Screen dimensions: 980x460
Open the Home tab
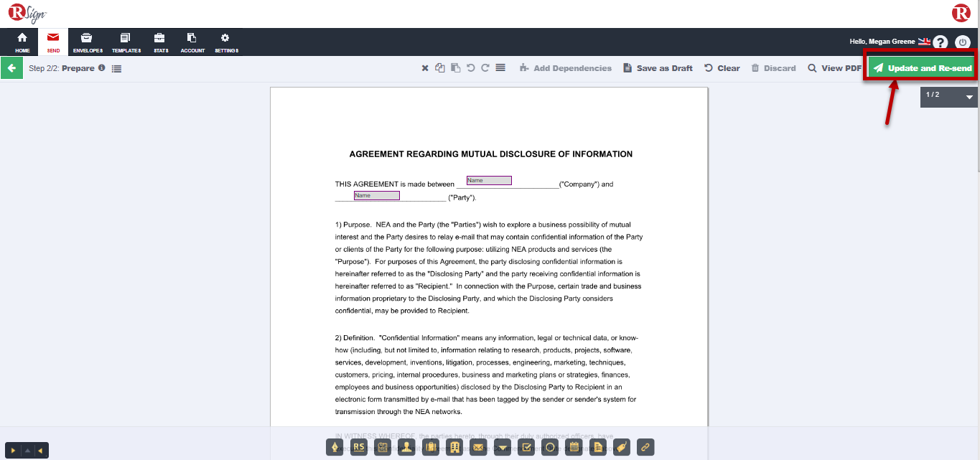click(22, 42)
